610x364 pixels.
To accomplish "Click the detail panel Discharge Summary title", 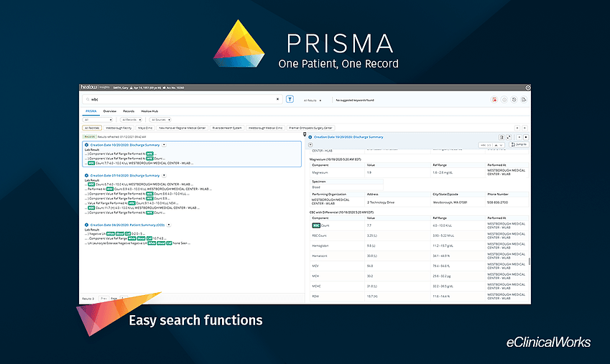I will [348, 137].
